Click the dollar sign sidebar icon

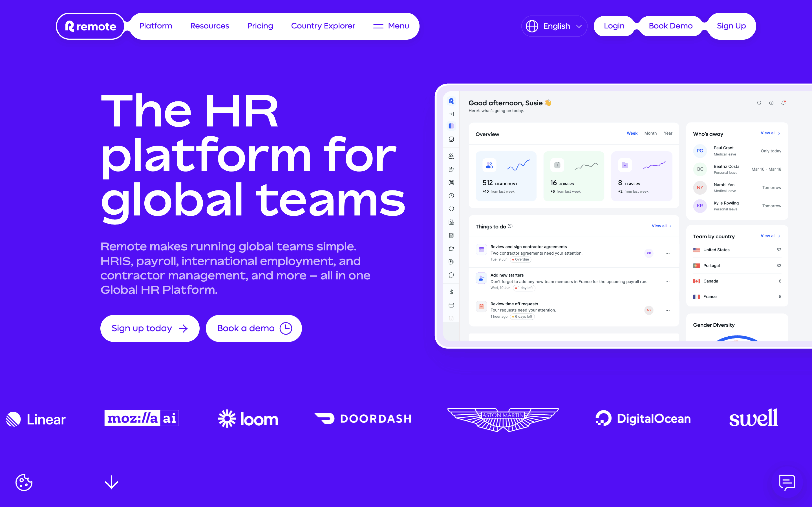coord(451,292)
